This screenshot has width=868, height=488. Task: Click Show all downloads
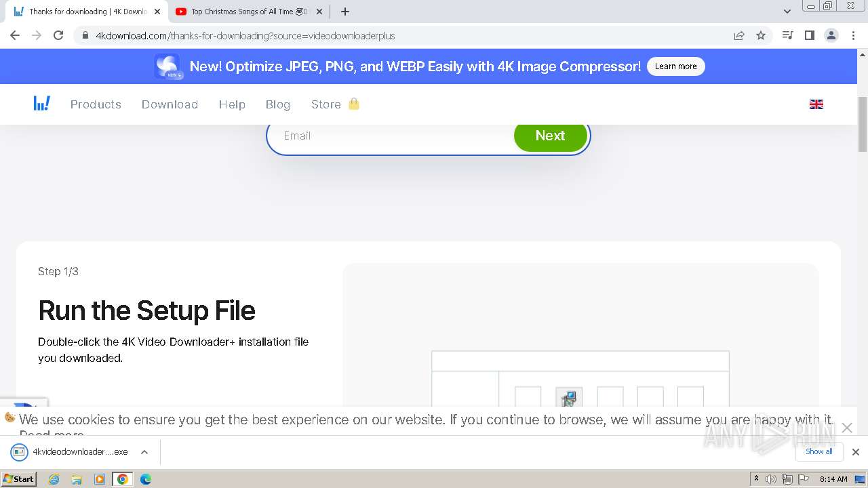coord(819,451)
